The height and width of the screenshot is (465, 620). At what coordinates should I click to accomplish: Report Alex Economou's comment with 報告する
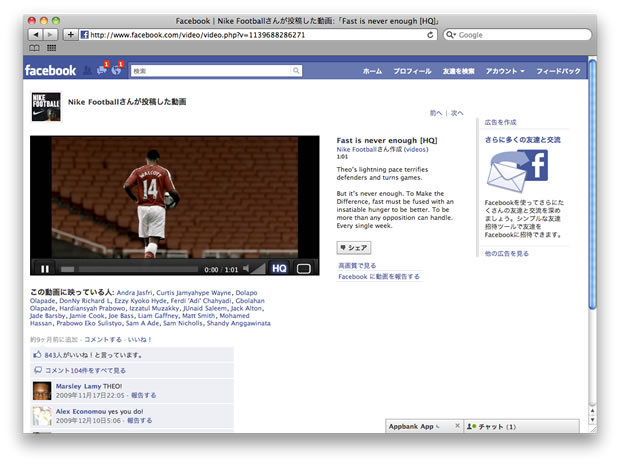click(140, 420)
